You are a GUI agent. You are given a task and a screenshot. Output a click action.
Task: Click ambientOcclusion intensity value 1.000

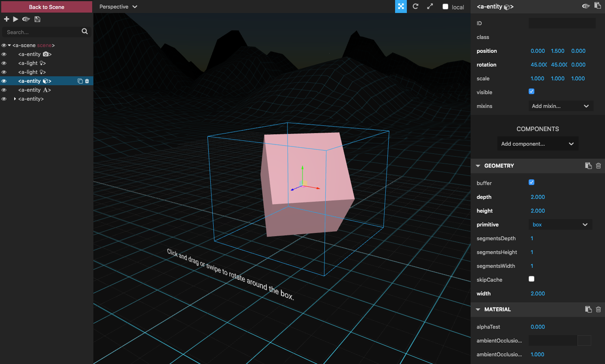click(537, 354)
